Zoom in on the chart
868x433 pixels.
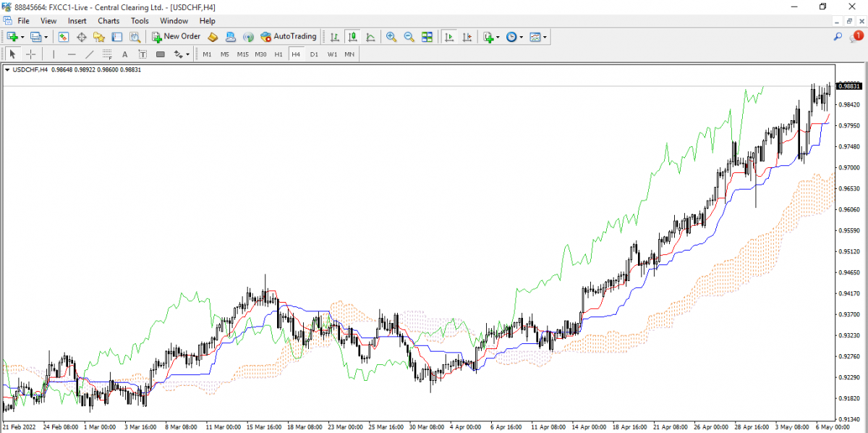coord(391,37)
